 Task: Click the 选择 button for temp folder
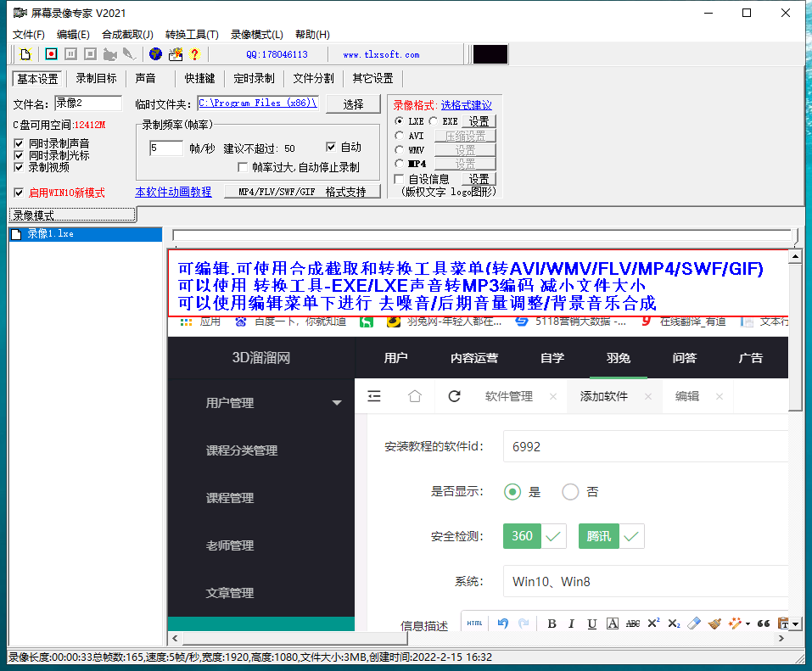click(353, 103)
